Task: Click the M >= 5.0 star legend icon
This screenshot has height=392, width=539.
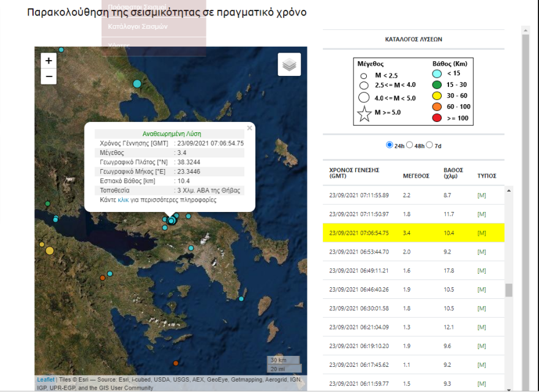Action: pos(364,113)
